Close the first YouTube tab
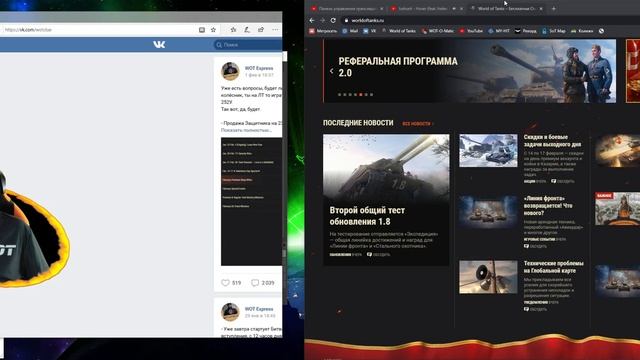This screenshot has height=360, width=640. pos(382,9)
